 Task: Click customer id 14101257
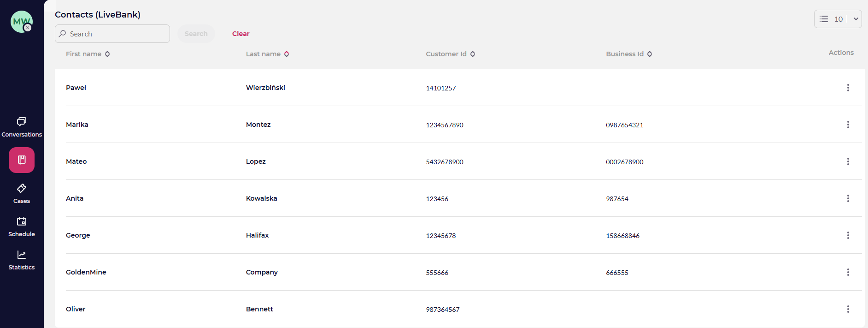[x=441, y=88]
